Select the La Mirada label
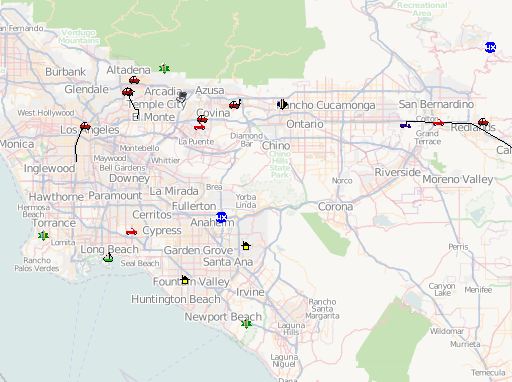This screenshot has height=382, width=512. coord(174,191)
